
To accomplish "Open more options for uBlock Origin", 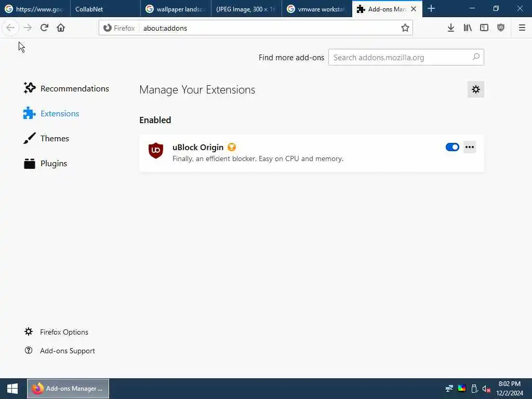I will pyautogui.click(x=470, y=147).
